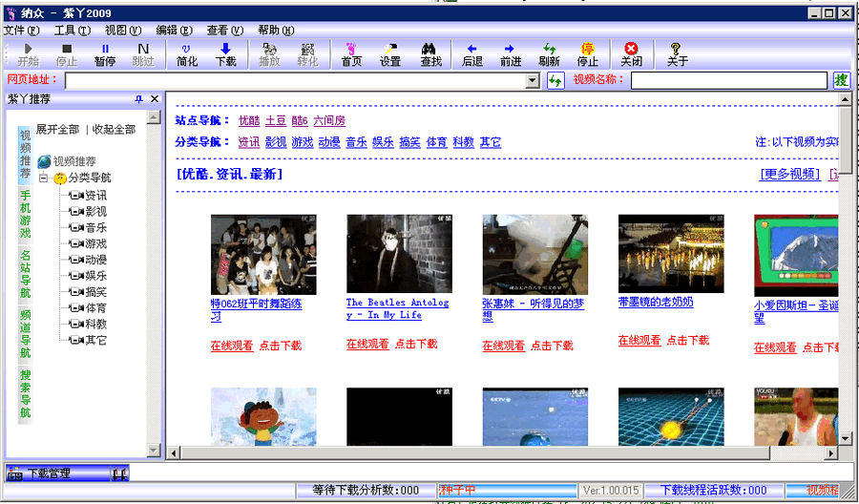Select 影视 in the category tree

pyautogui.click(x=95, y=212)
